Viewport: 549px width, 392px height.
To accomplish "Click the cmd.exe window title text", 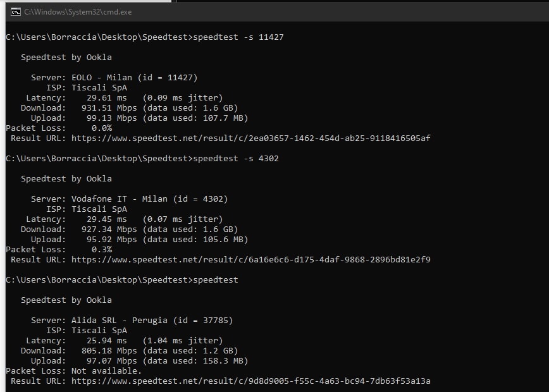I will [x=78, y=12].
